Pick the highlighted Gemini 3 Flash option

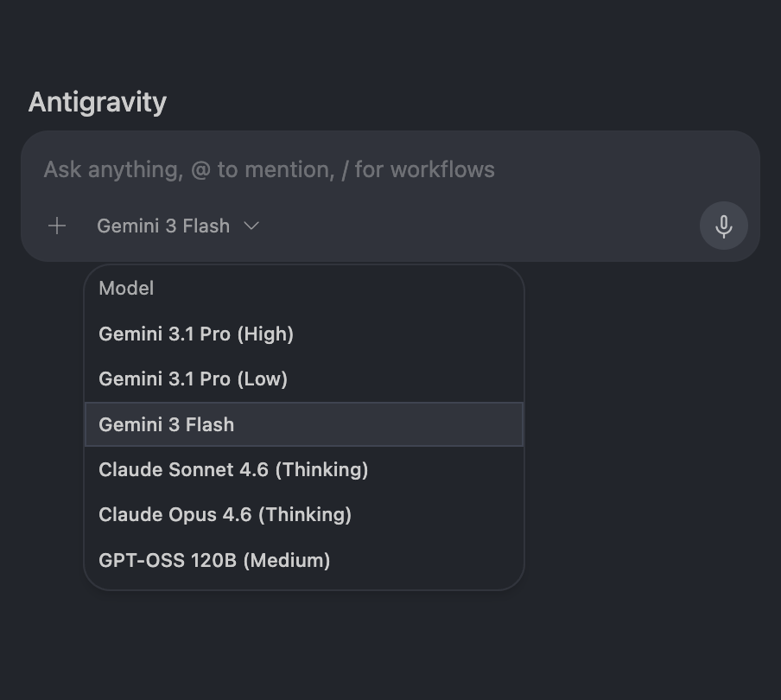(x=304, y=424)
